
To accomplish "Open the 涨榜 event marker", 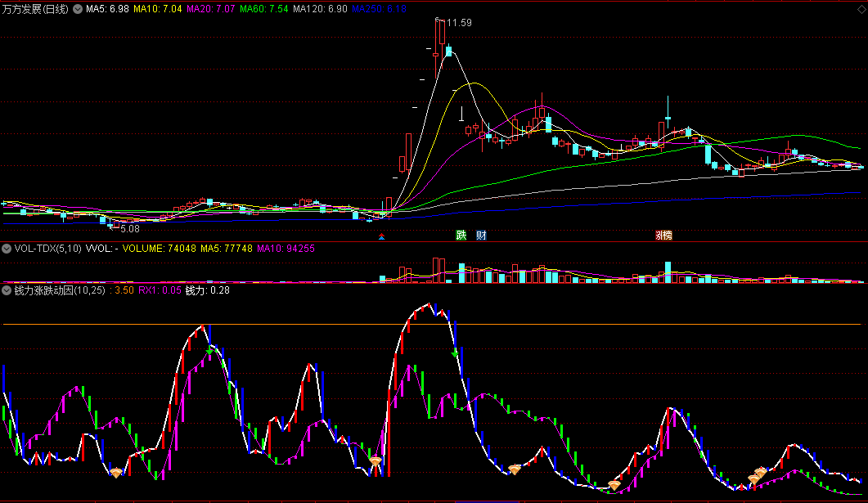I will click(663, 236).
